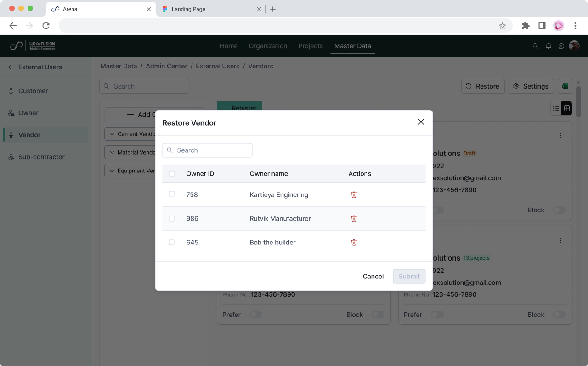
Task: Check the box for Owner ID 758
Action: tap(171, 194)
